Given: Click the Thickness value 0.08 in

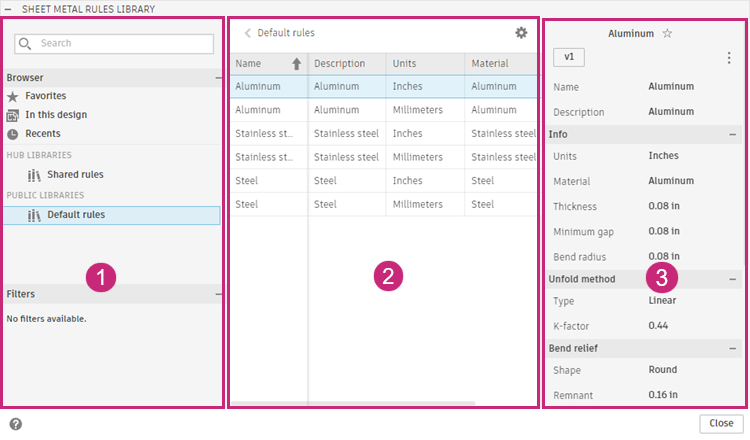Looking at the screenshot, I should (x=664, y=206).
